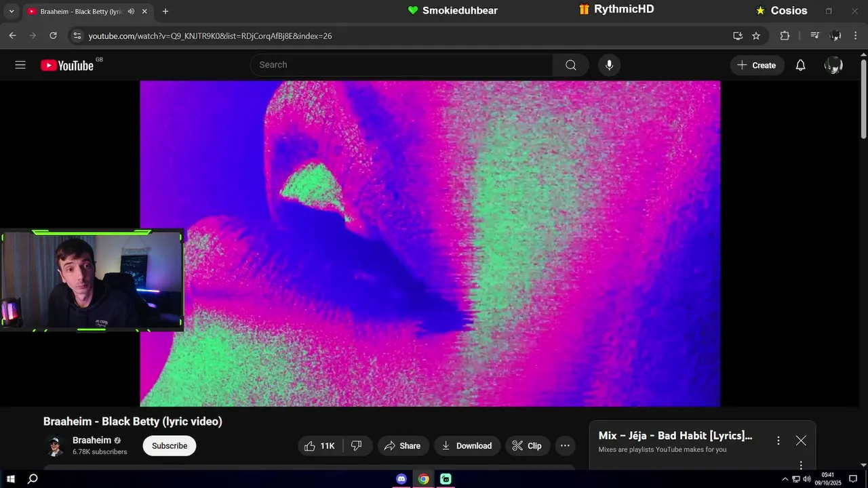This screenshot has width=868, height=488.
Task: Click the video player area
Action: point(430,244)
